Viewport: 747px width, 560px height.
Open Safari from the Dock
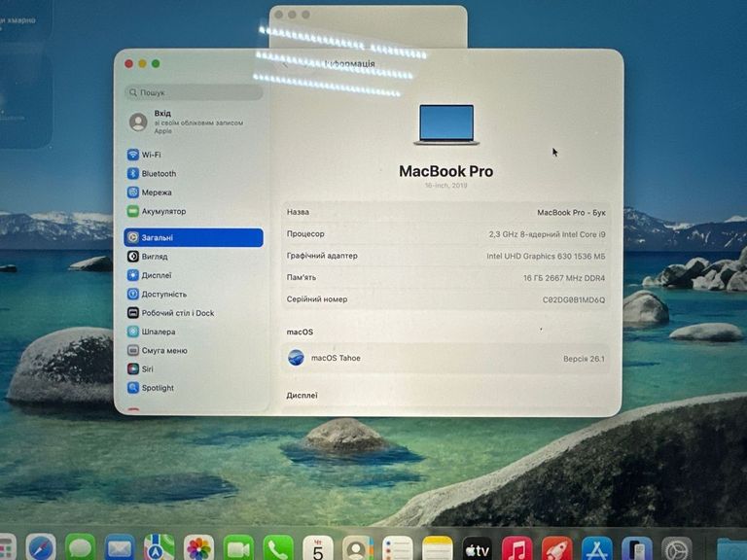pos(41,548)
